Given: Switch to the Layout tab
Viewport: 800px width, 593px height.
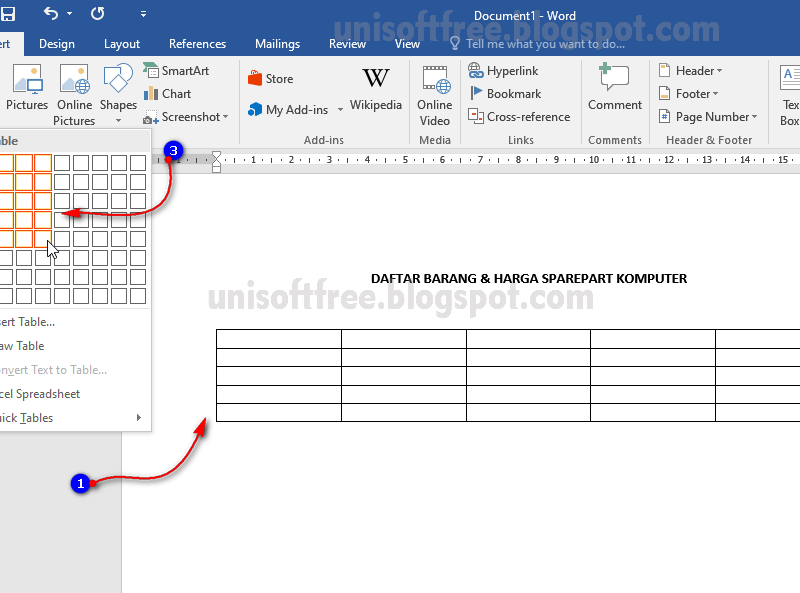Looking at the screenshot, I should click(121, 44).
